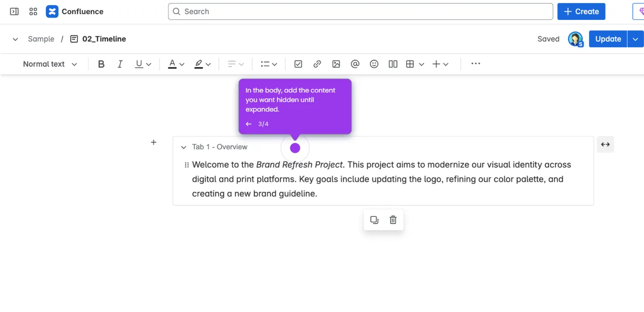644x312 pixels.
Task: Insert a link
Action: tap(317, 64)
